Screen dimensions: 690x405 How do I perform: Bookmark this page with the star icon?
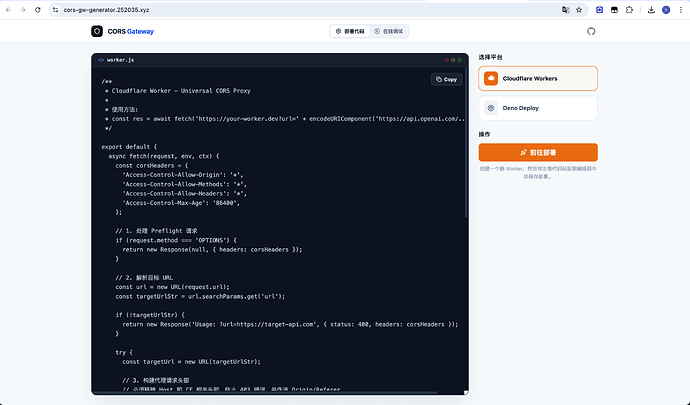[x=579, y=10]
